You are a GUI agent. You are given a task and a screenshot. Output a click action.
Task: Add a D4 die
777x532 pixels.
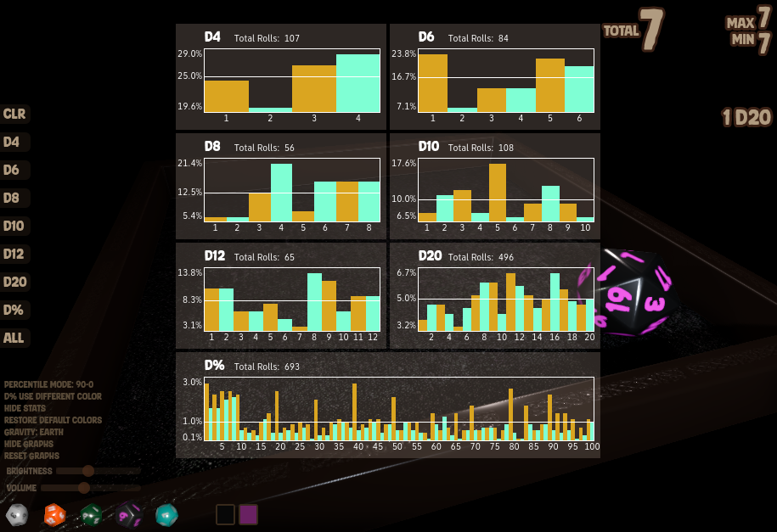14,142
